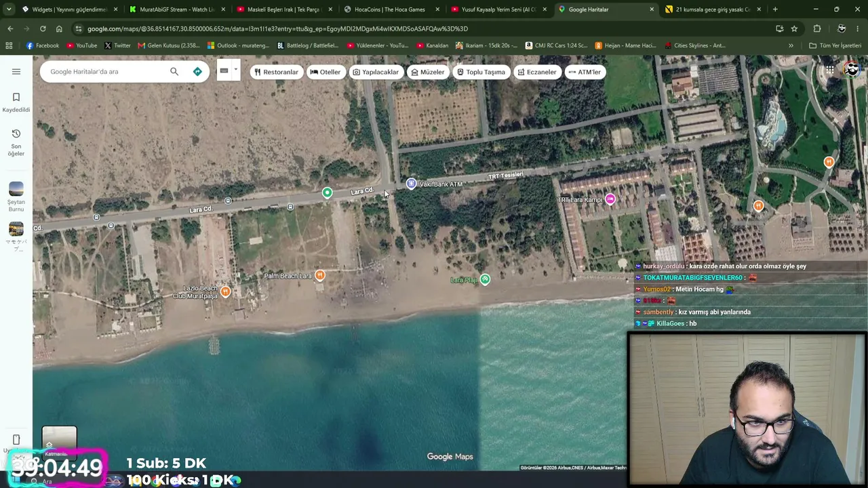Bookmark this page with the star icon
Viewport: 868px width, 488px height.
pyautogui.click(x=794, y=28)
